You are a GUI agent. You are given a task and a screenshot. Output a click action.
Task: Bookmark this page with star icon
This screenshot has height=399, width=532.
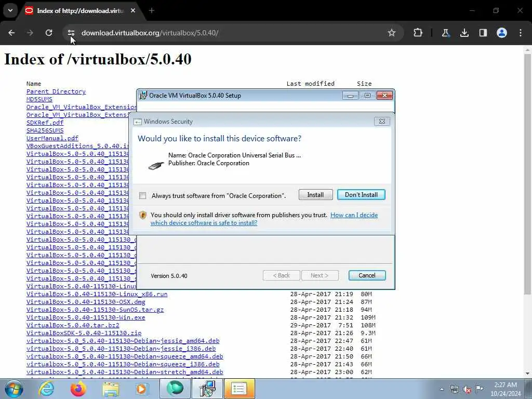pos(392,33)
